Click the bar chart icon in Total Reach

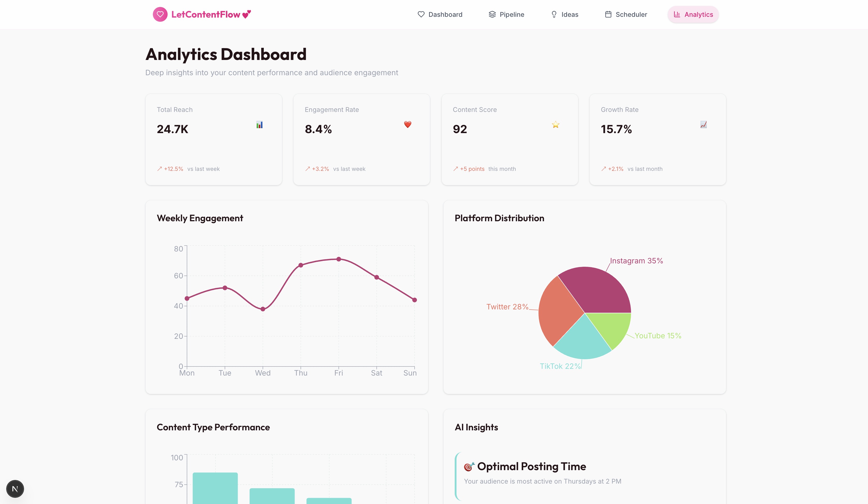click(259, 125)
